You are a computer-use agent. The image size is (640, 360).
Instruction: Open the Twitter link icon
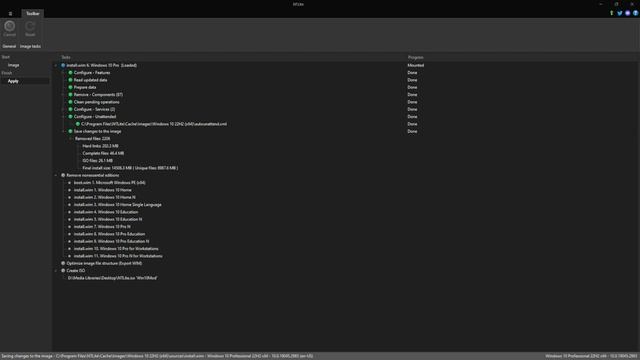click(x=620, y=13)
